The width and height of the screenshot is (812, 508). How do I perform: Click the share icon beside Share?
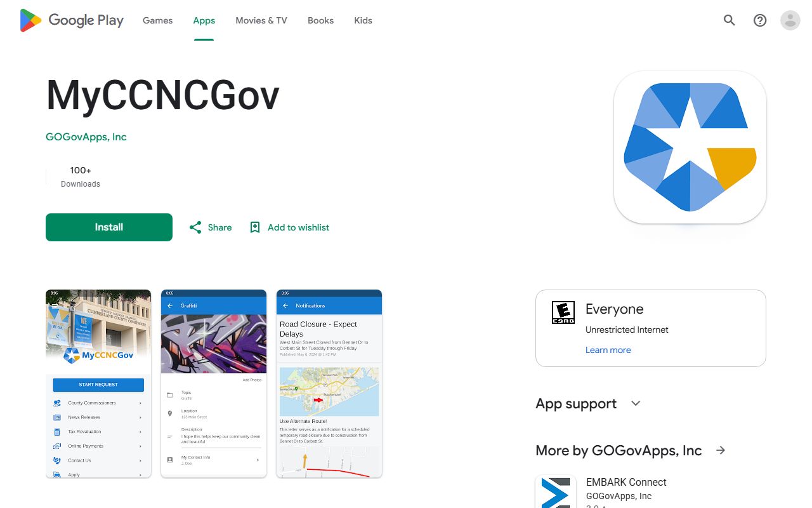coord(195,227)
